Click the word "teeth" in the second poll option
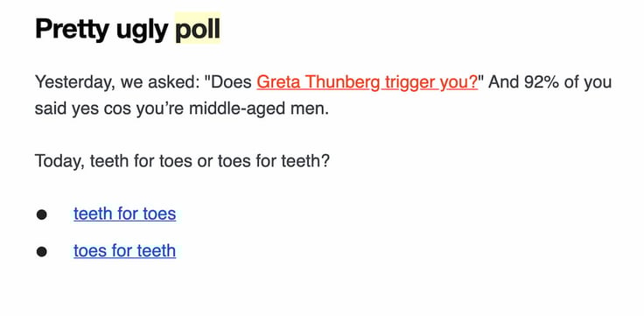 [x=156, y=250]
